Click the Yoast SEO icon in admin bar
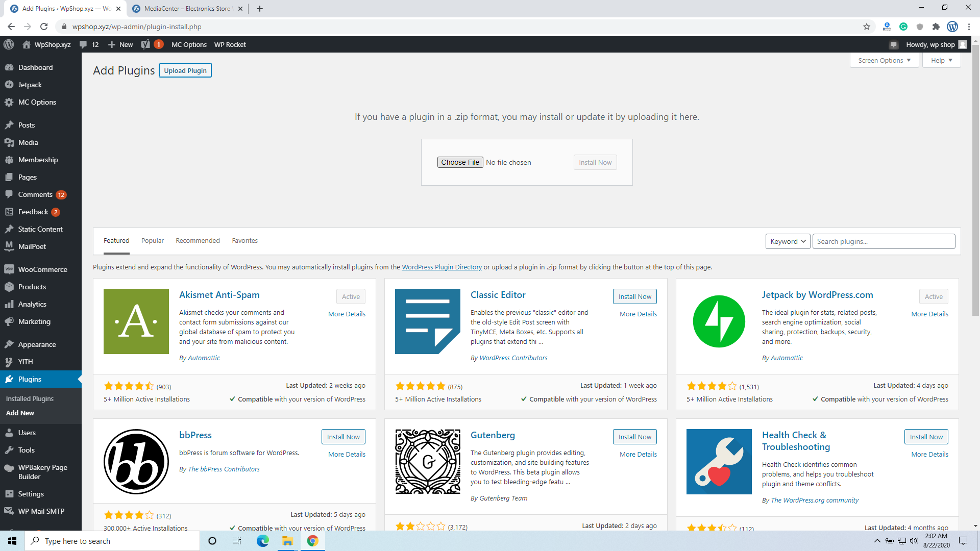 tap(145, 44)
